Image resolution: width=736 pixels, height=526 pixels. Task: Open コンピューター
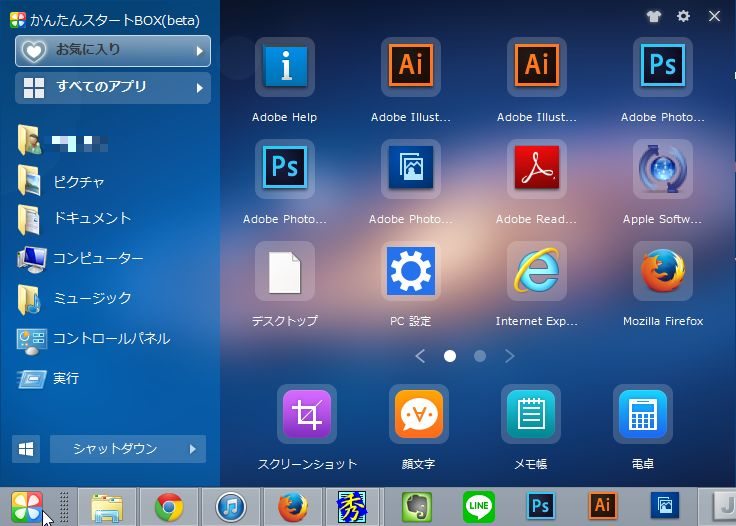(x=80, y=259)
